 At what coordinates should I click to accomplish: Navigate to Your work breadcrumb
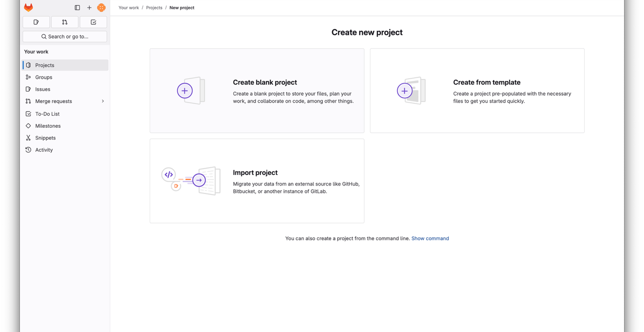(129, 8)
